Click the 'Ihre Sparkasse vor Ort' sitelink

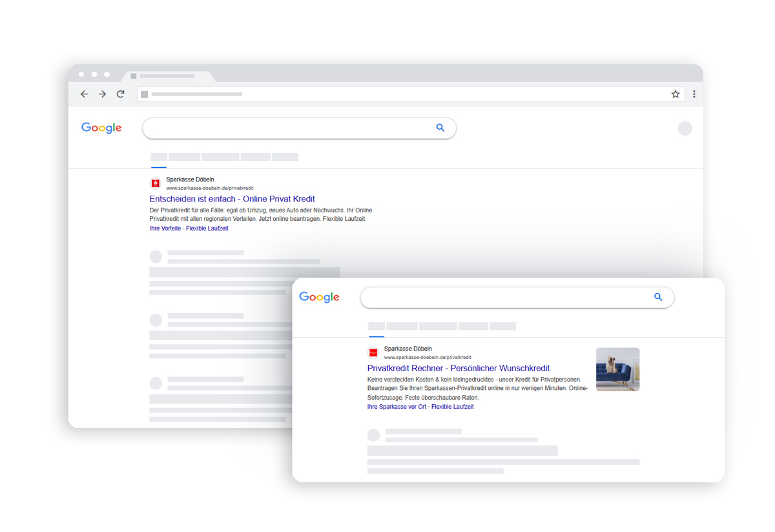[397, 407]
